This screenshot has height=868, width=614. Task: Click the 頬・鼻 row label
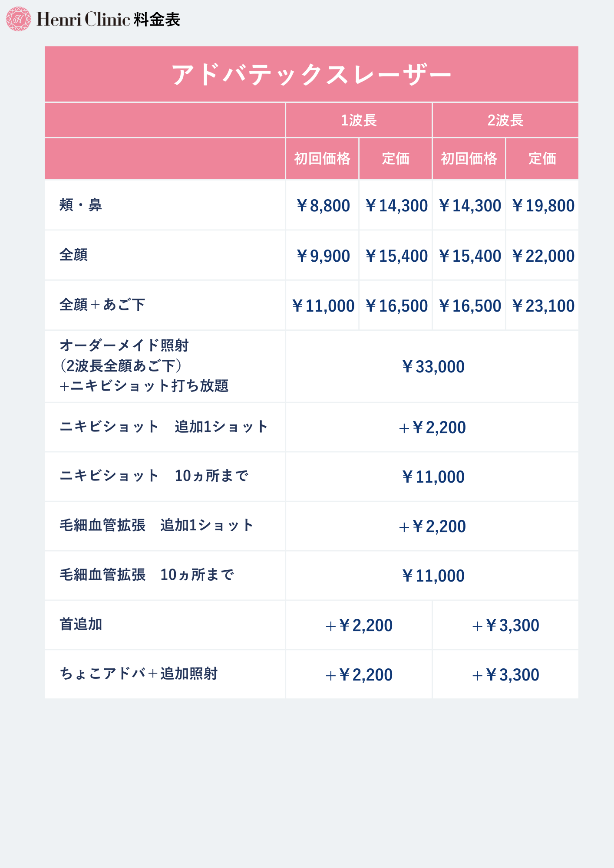coord(81,205)
